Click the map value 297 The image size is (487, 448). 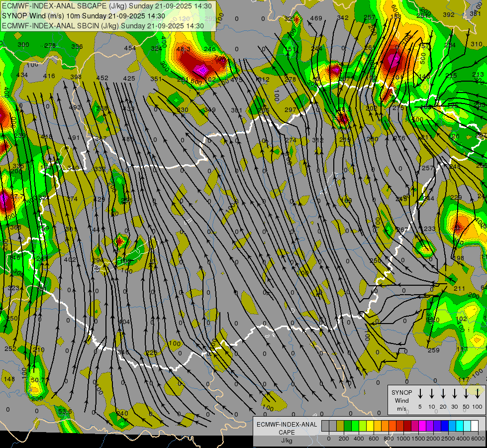(x=291, y=110)
